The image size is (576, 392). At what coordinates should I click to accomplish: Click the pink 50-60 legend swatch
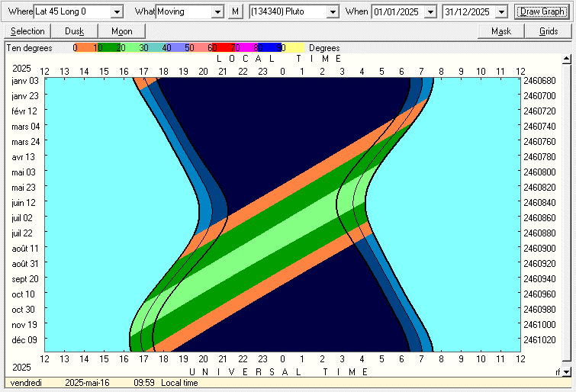[x=201, y=48]
